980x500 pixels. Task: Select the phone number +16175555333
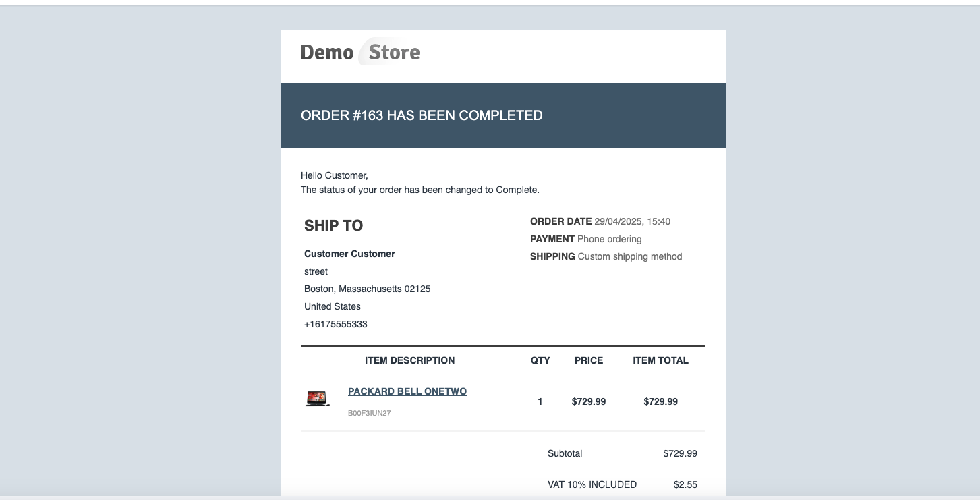coord(336,324)
